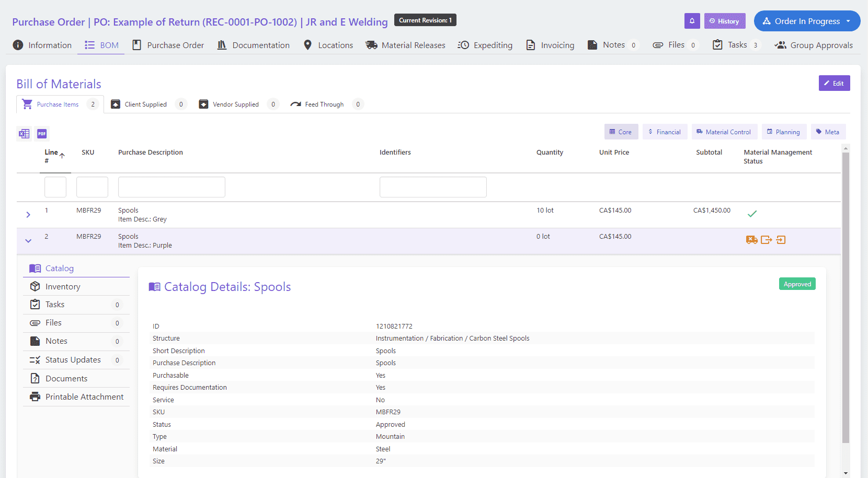The height and width of the screenshot is (478, 868).
Task: Toggle the Material Control columns view
Action: coord(724,132)
